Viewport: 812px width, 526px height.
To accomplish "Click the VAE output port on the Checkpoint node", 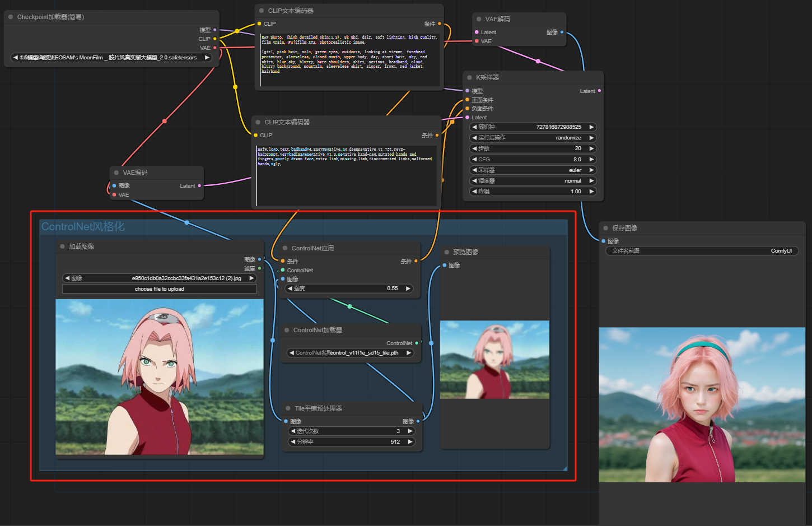I will (x=215, y=48).
